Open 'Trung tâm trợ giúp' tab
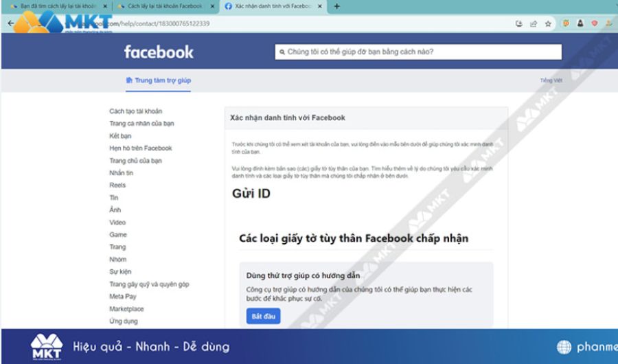 tap(158, 80)
